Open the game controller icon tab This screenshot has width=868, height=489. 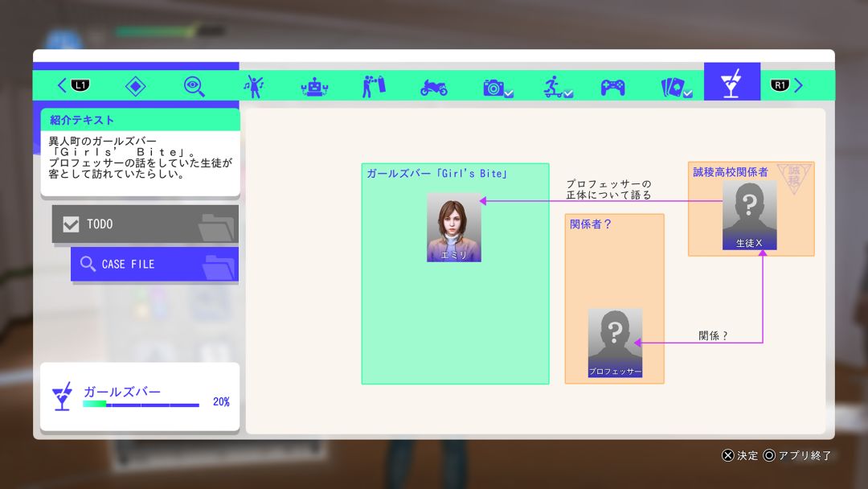tap(612, 87)
